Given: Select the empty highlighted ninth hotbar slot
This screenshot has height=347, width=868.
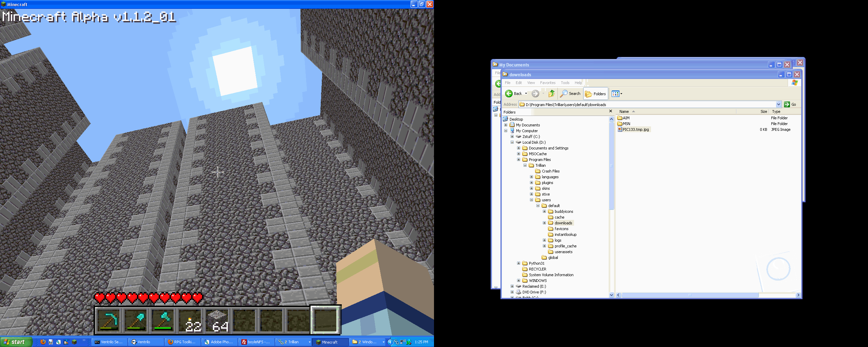Looking at the screenshot, I should [325, 320].
